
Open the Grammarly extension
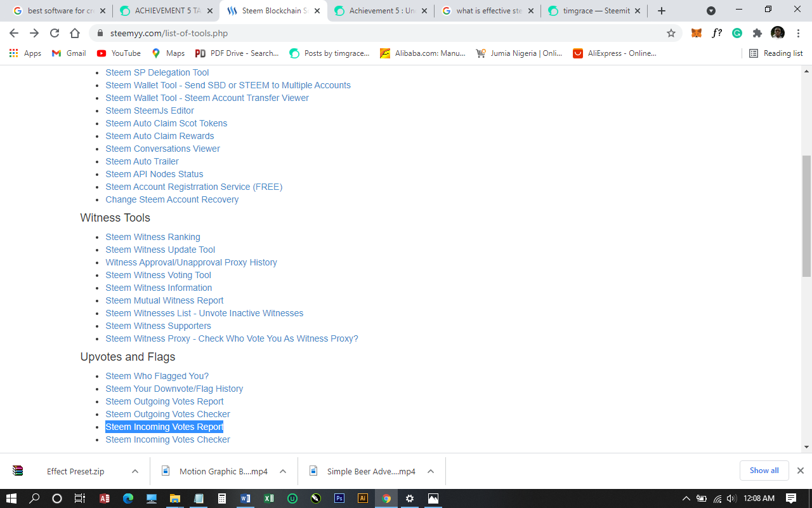click(x=737, y=32)
